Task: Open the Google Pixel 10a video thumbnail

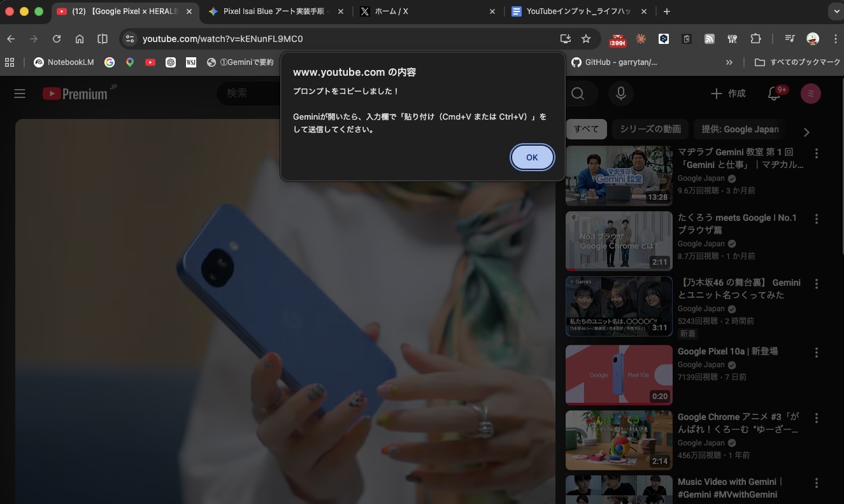Action: 619,375
